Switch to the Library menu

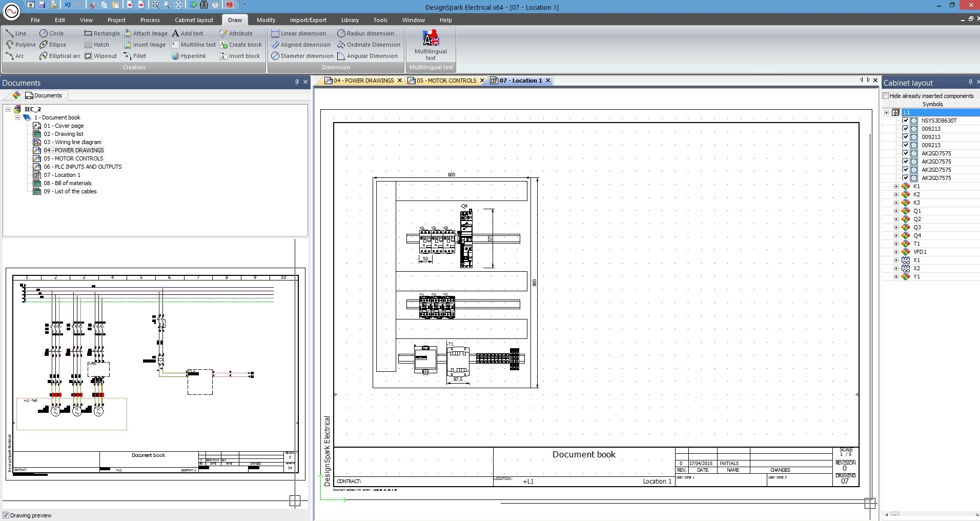[x=349, y=20]
